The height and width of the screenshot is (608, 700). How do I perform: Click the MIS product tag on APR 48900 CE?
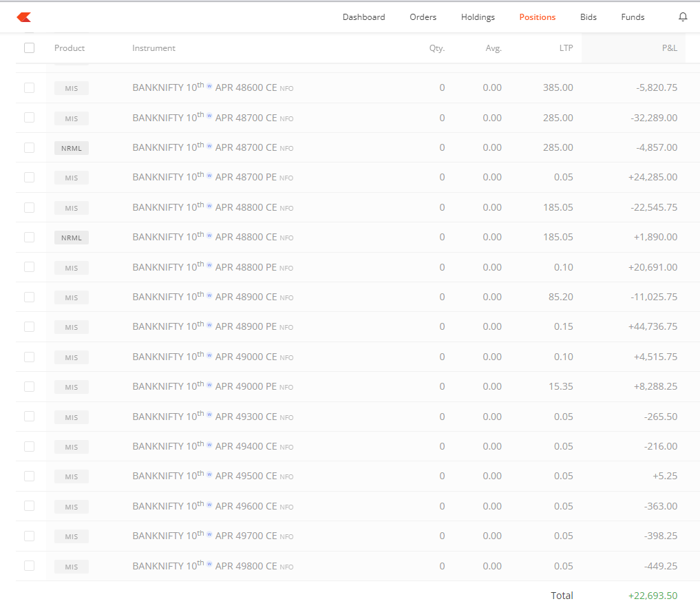point(71,297)
